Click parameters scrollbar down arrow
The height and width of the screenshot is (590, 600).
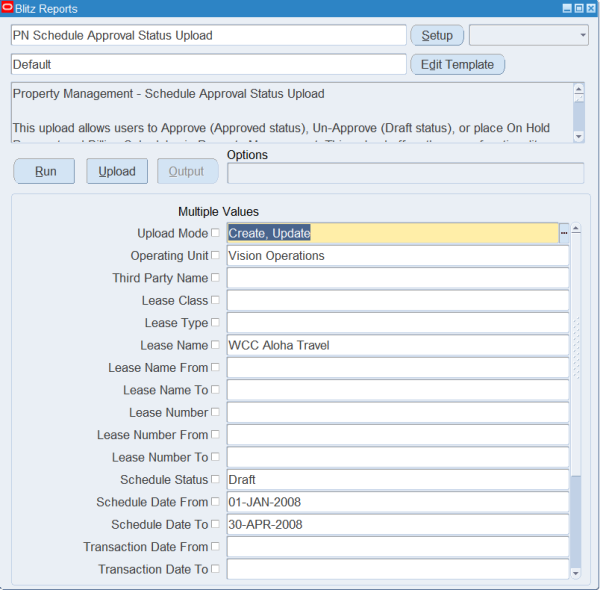[x=576, y=573]
